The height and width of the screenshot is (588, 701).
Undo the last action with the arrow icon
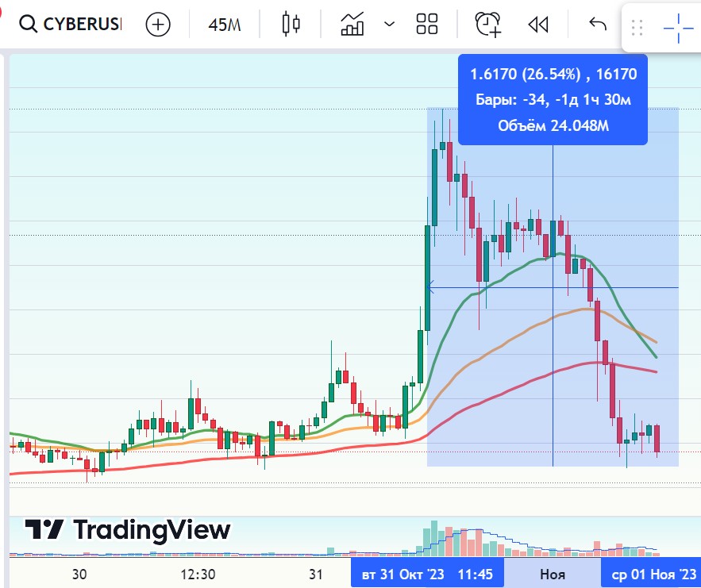coord(597,24)
